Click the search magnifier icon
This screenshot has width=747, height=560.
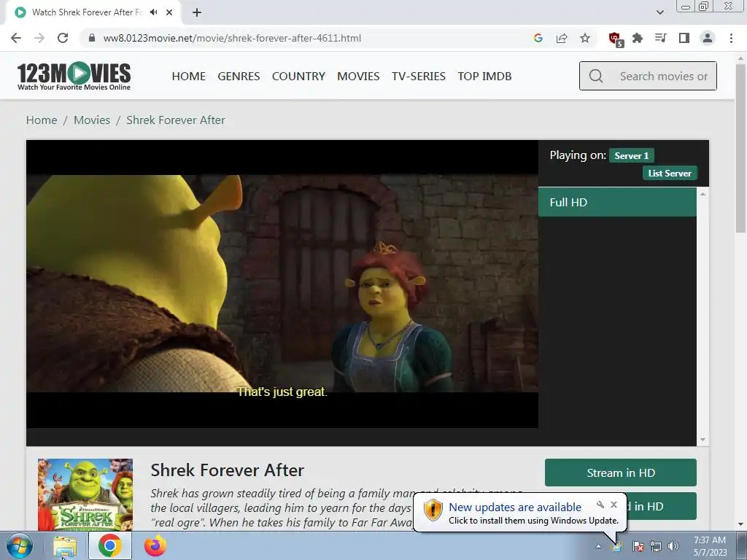[x=596, y=76]
